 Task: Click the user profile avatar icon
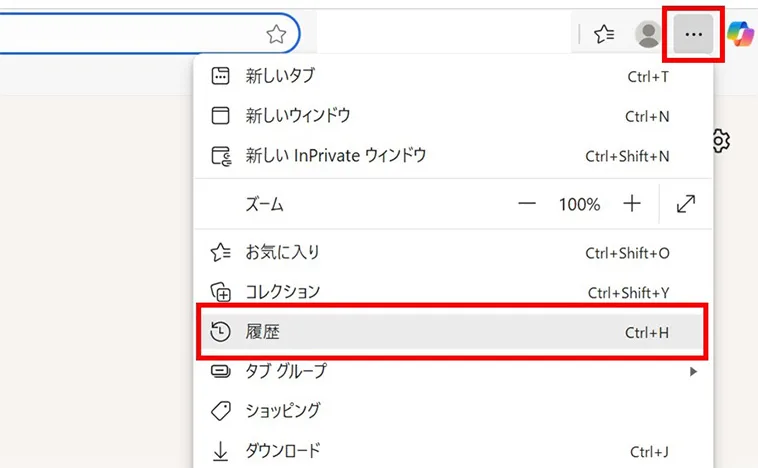coord(649,35)
